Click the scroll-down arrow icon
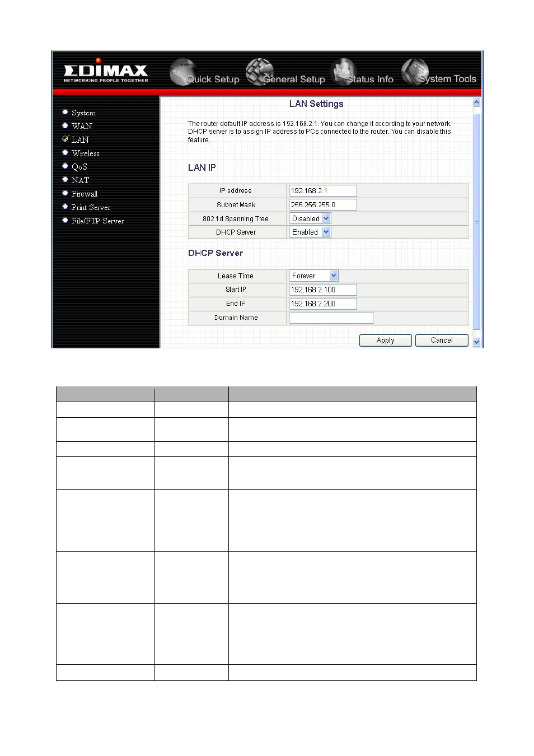The width and height of the screenshot is (534, 756). (x=476, y=342)
